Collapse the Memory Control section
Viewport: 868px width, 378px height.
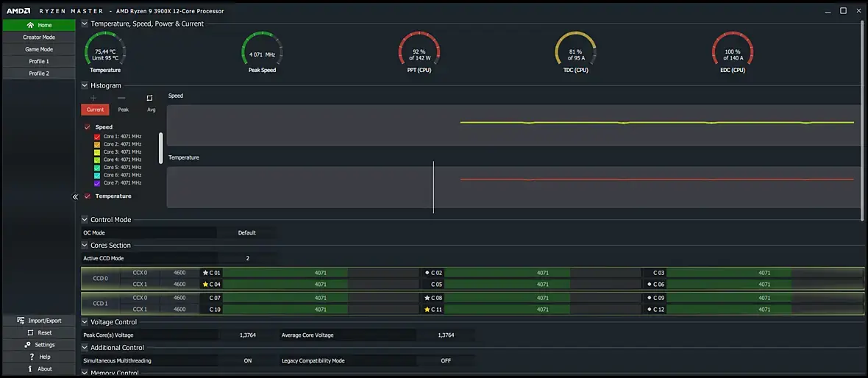(x=85, y=373)
